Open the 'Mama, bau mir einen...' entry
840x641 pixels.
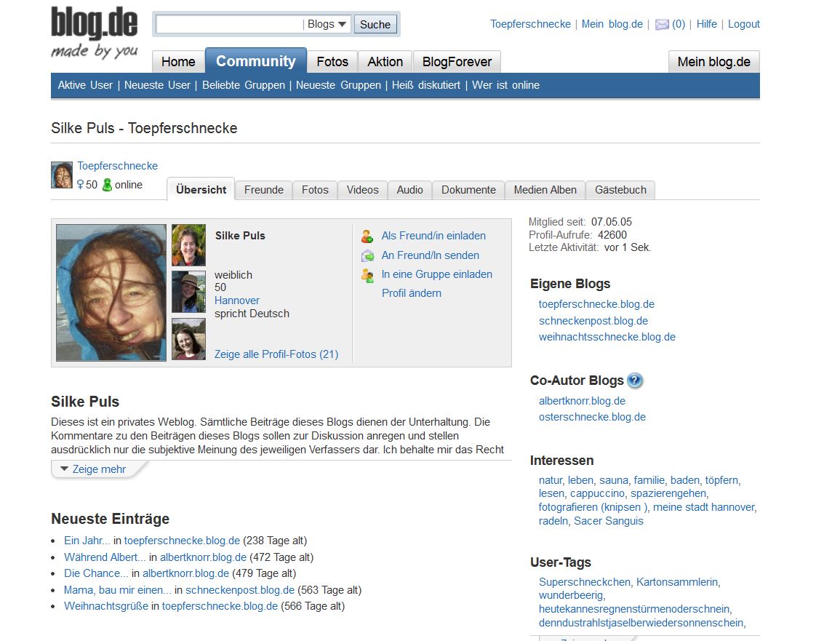pos(117,590)
